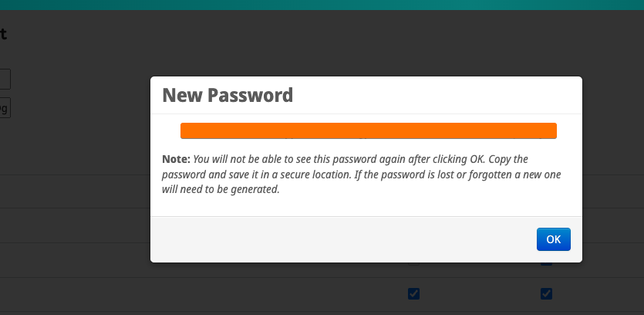644x315 pixels.
Task: Toggle the right checkbox partly hidden below dialog
Action: pos(546,263)
